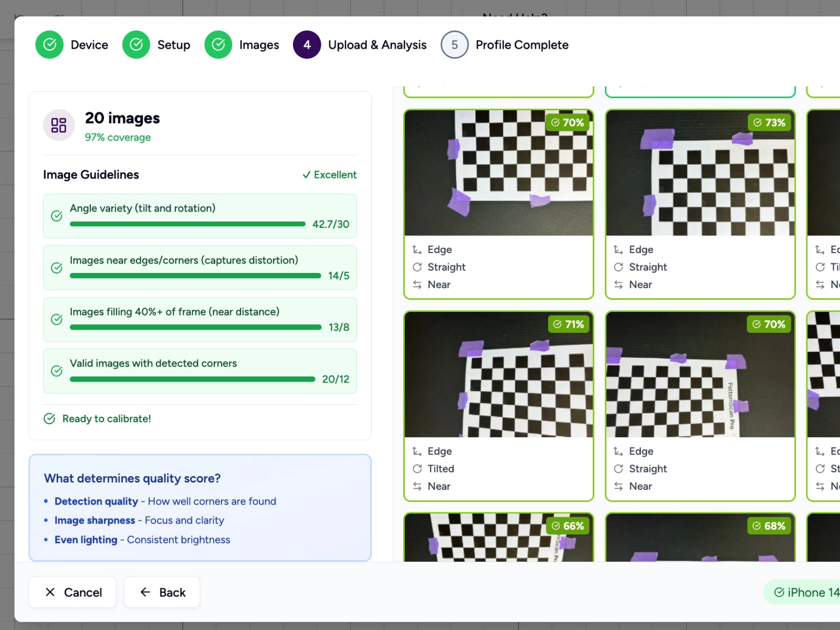Click the 66% quality score badge

click(568, 526)
